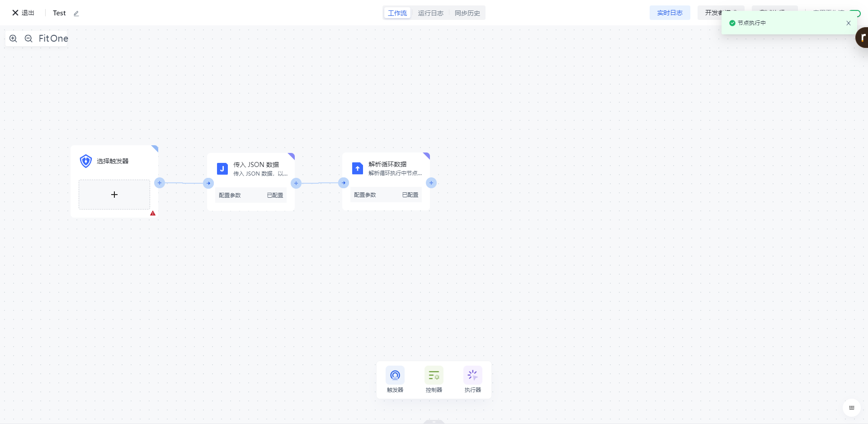868x424 pixels.
Task: Click FitOne to fit the canvas
Action: [53, 38]
